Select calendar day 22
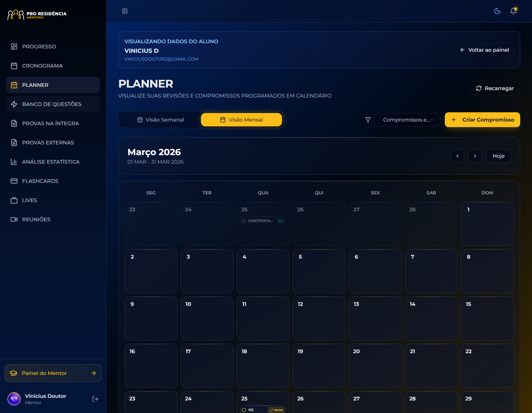Screen dimensions: 532x413 [487, 366]
